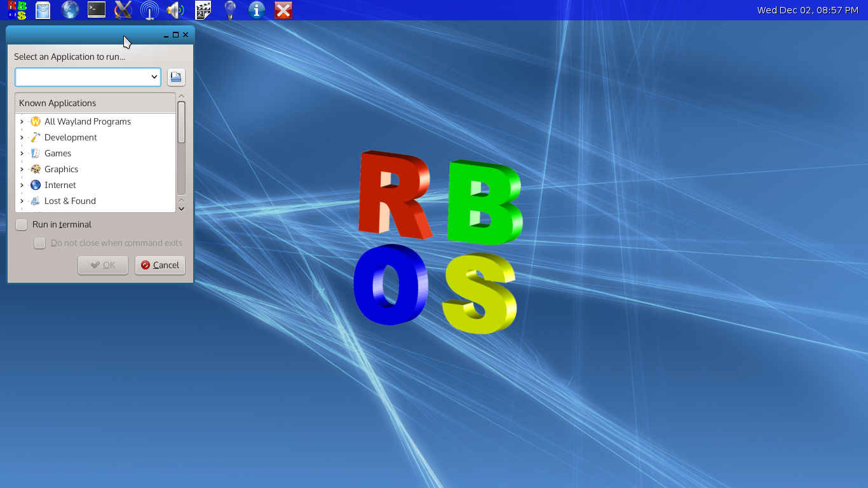Expand the Internet tree node
The width and height of the screenshot is (868, 488).
(22, 185)
